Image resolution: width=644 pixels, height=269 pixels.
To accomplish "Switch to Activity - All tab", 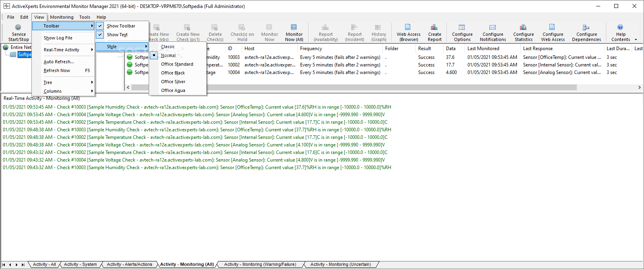I will 44,264.
